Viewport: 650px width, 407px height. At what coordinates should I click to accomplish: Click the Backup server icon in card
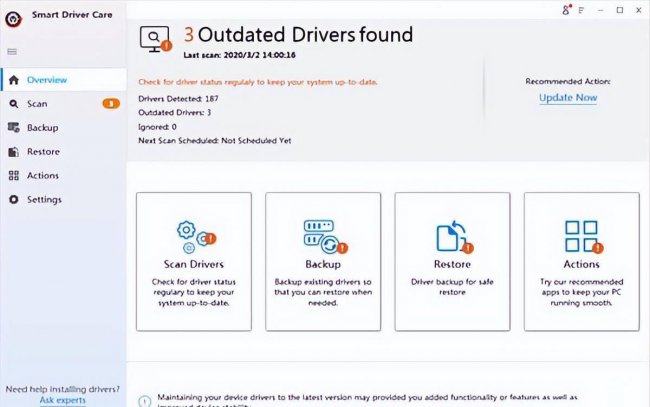tap(325, 237)
